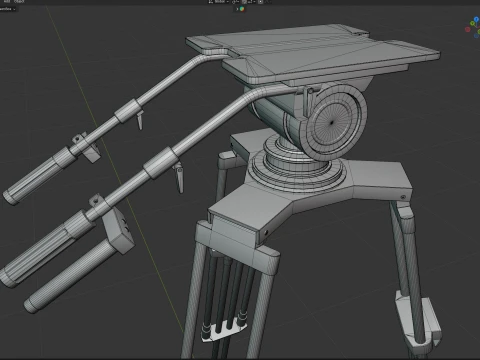Click the blue Z axis gizmo ball
The height and width of the screenshot is (360, 480).
(x=476, y=19)
